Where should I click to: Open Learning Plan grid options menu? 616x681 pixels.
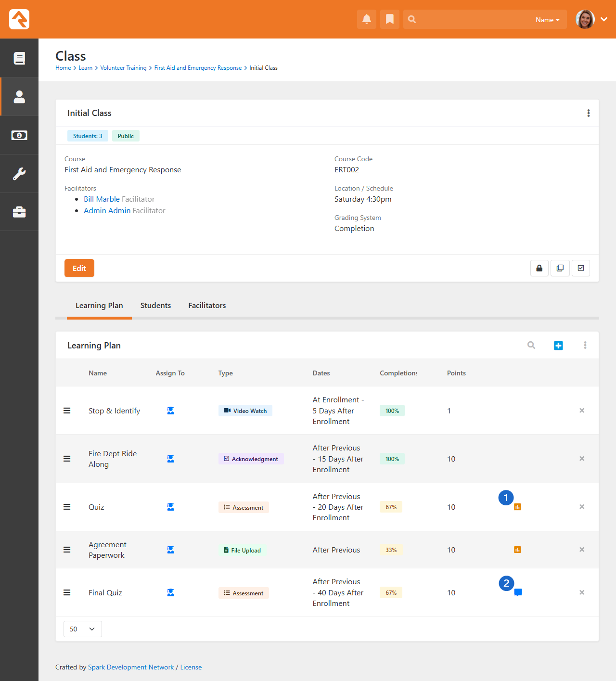(585, 345)
